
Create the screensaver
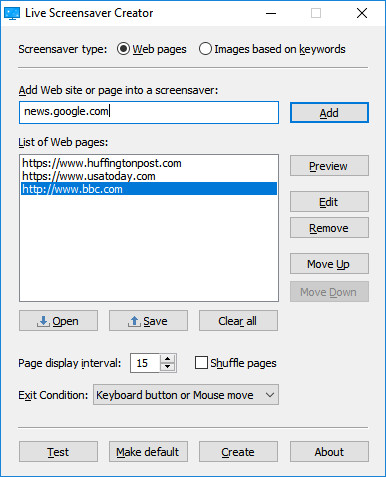[238, 452]
